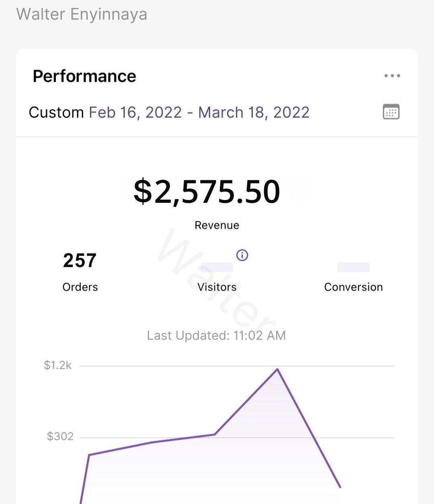
Task: Select the Conversion metric label
Action: pyautogui.click(x=353, y=287)
